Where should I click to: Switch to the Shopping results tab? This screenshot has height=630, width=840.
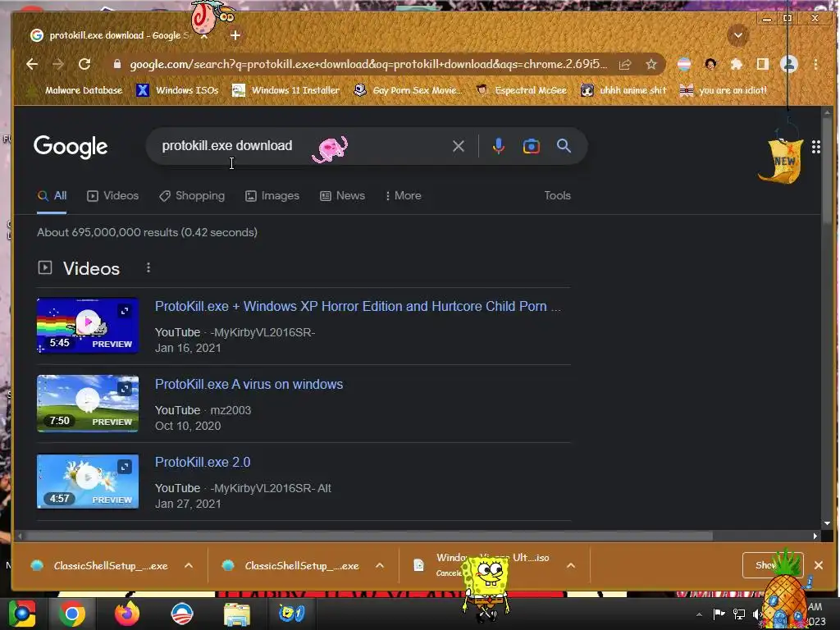(x=192, y=195)
